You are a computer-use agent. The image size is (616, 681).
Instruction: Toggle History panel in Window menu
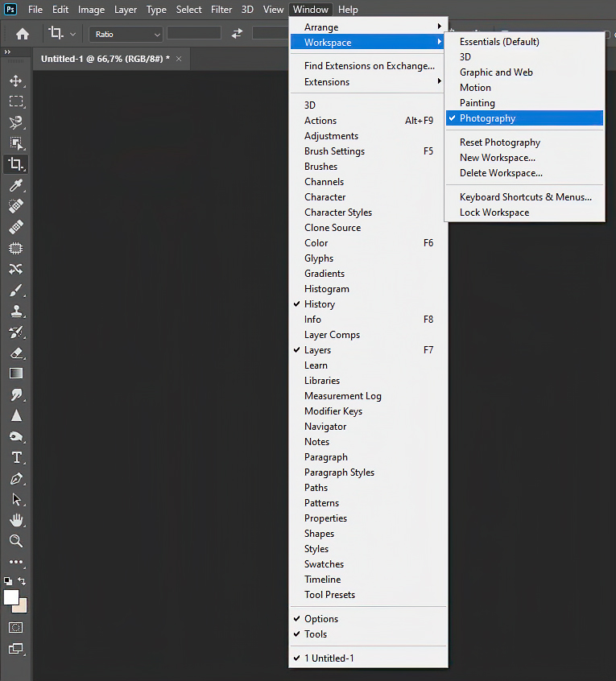(x=320, y=304)
